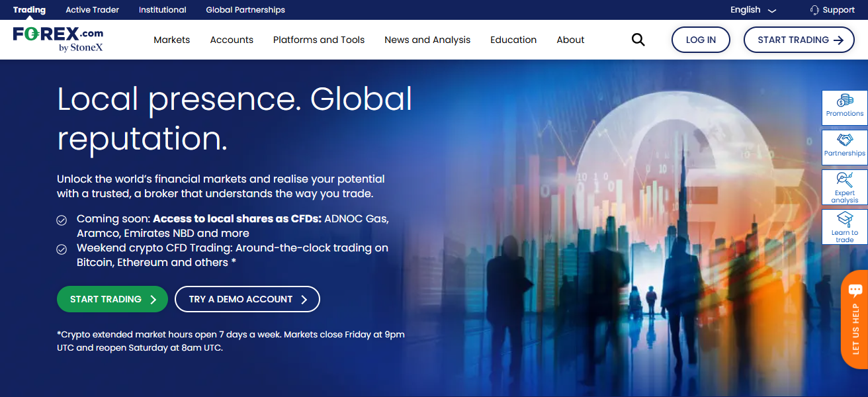Screen dimensions: 868x397
Task: Open the search magnifier icon
Action: point(637,40)
